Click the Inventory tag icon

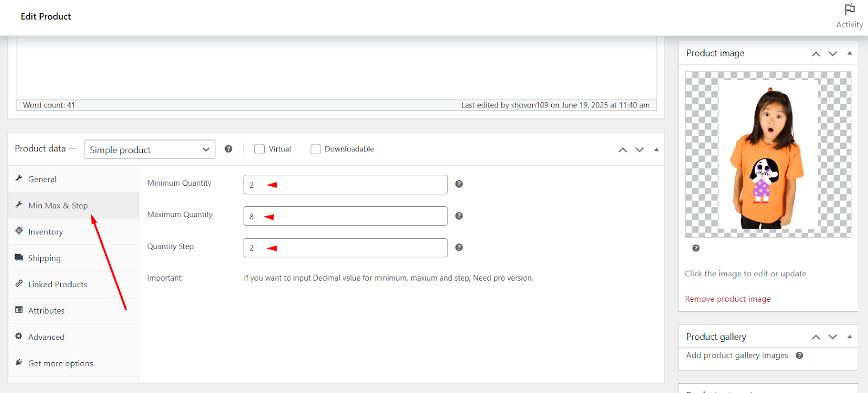19,231
